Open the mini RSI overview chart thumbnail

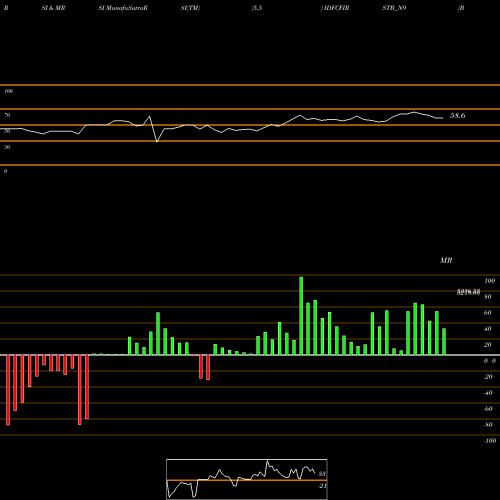pos(247,479)
